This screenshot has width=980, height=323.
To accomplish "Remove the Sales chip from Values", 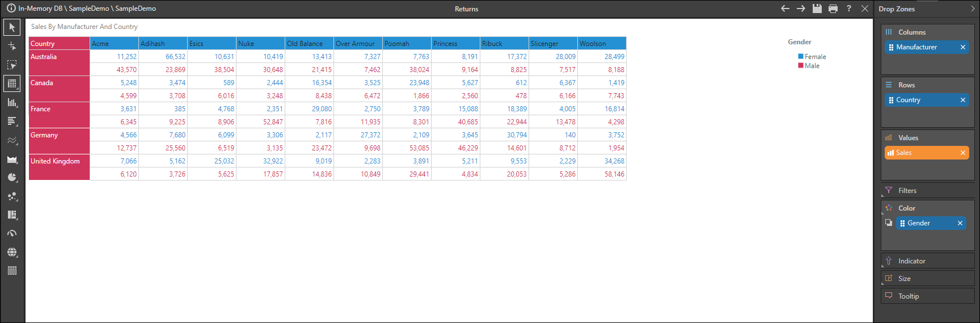I will click(x=962, y=153).
